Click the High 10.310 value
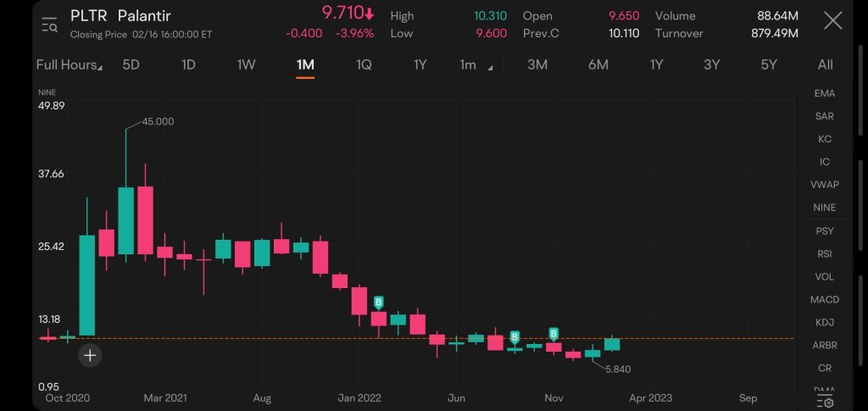 pos(490,16)
